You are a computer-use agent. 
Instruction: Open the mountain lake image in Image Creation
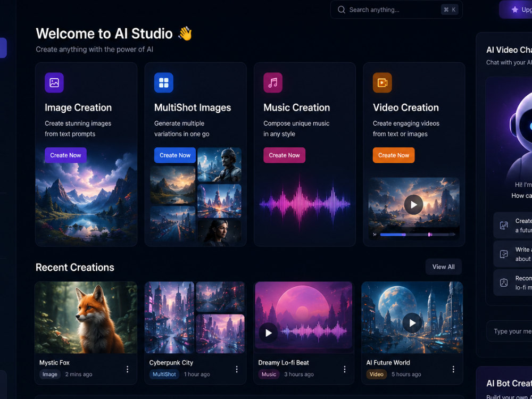pos(86,204)
